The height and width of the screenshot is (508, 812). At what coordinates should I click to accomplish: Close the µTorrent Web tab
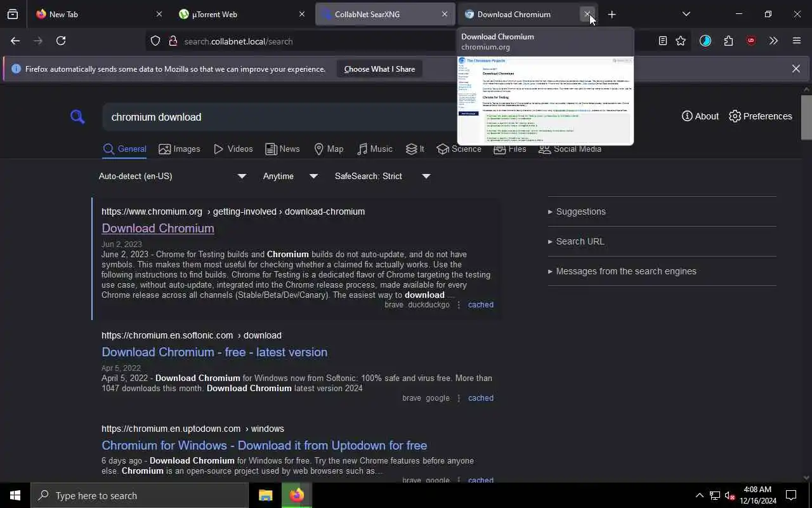click(302, 14)
